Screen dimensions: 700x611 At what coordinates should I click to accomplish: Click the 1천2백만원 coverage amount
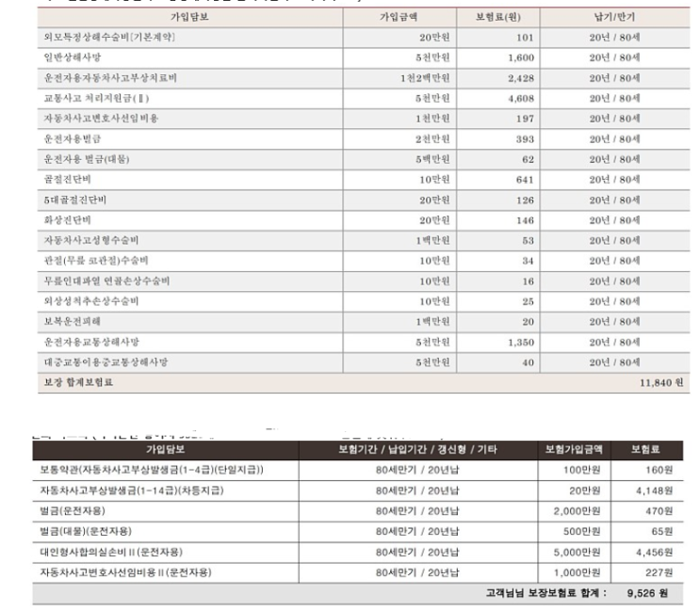coord(425,78)
